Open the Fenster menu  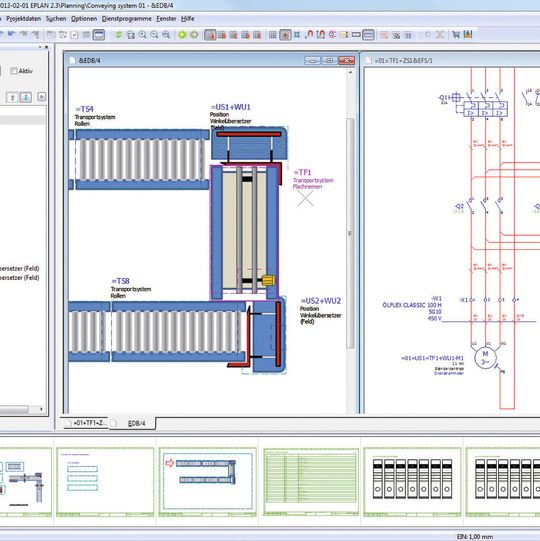coord(166,19)
